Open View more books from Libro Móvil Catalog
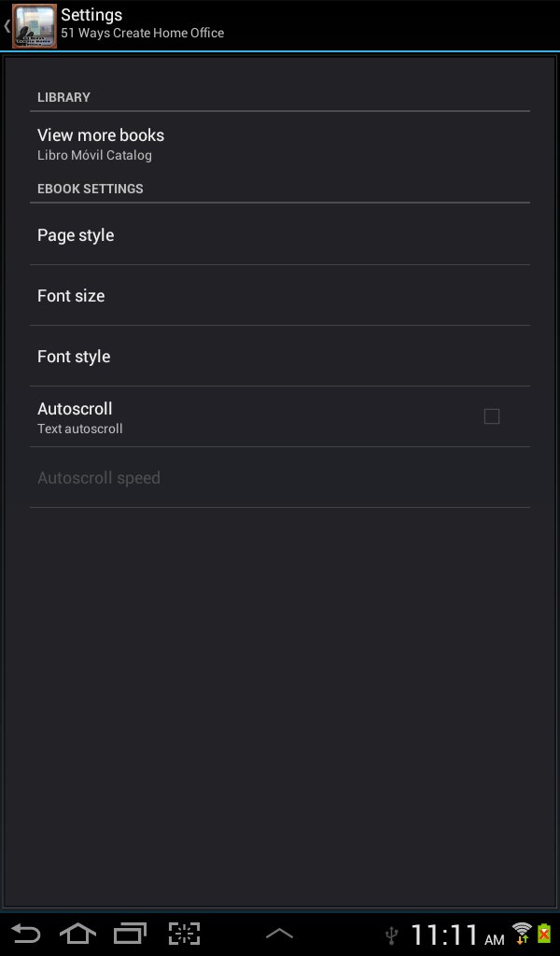 [x=280, y=142]
